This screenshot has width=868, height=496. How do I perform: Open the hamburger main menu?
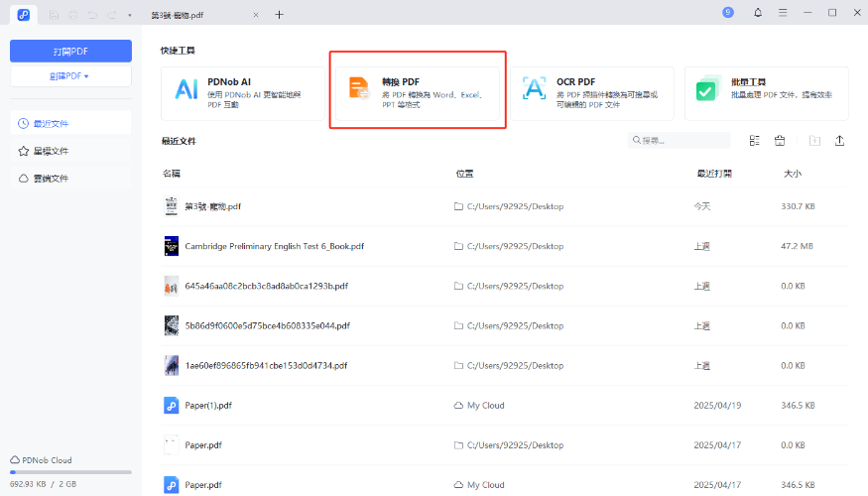pos(783,13)
